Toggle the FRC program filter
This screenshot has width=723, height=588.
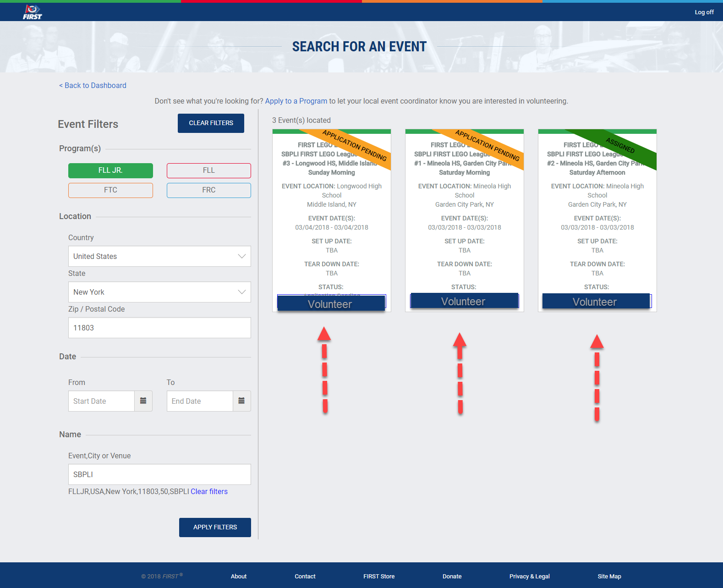click(209, 190)
